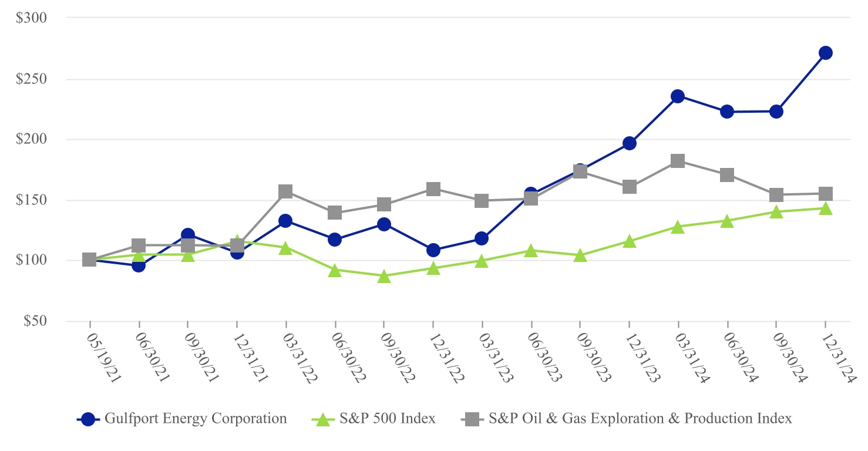
Task: Select Gulfport's highest data point at 12/31/24
Action: coord(825,53)
